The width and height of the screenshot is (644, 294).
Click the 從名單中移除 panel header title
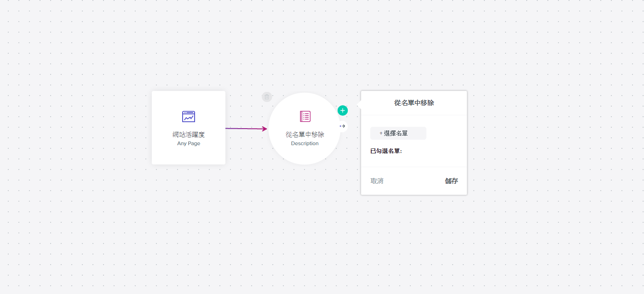click(414, 103)
